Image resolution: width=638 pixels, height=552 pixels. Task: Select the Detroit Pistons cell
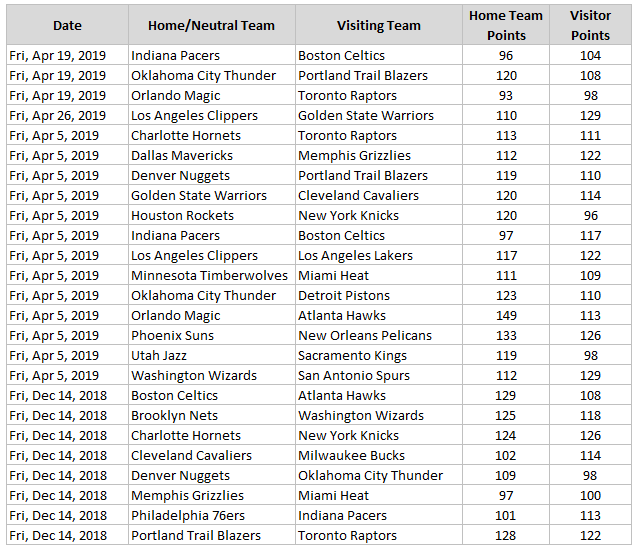pyautogui.click(x=343, y=296)
